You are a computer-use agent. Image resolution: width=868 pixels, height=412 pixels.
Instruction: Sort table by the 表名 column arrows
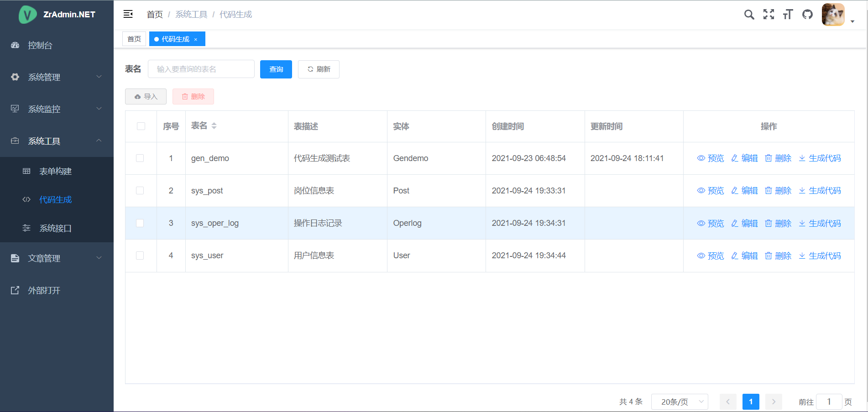tap(214, 126)
